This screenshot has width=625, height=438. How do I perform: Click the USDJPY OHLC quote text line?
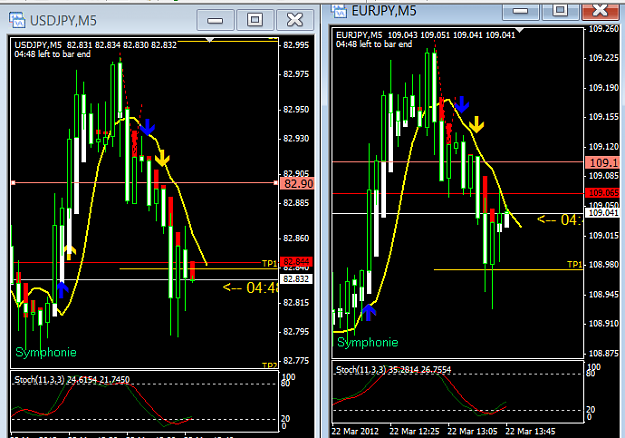tap(95, 45)
